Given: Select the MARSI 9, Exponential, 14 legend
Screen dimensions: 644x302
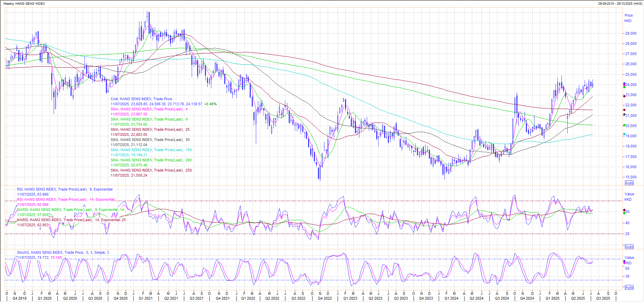Looking at the screenshot, I should (x=71, y=210).
